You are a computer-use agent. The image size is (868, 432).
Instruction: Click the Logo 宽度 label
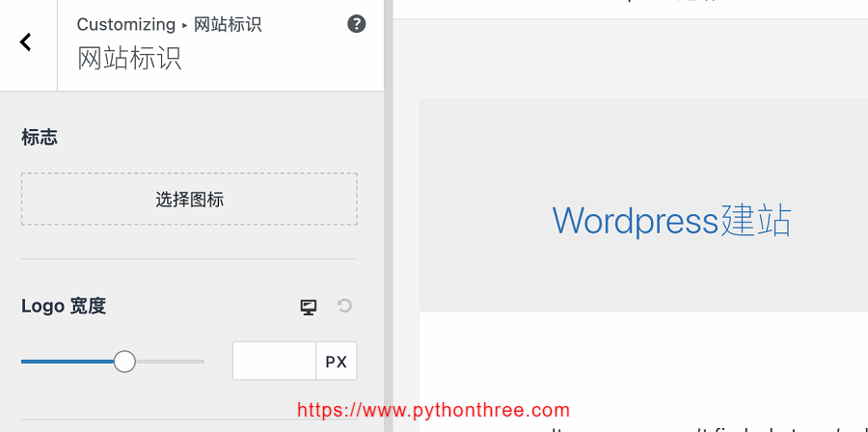pyautogui.click(x=64, y=306)
